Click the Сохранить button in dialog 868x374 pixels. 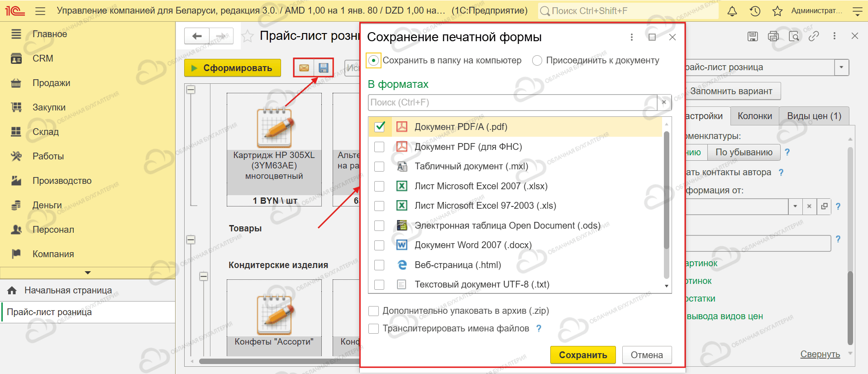[583, 355]
